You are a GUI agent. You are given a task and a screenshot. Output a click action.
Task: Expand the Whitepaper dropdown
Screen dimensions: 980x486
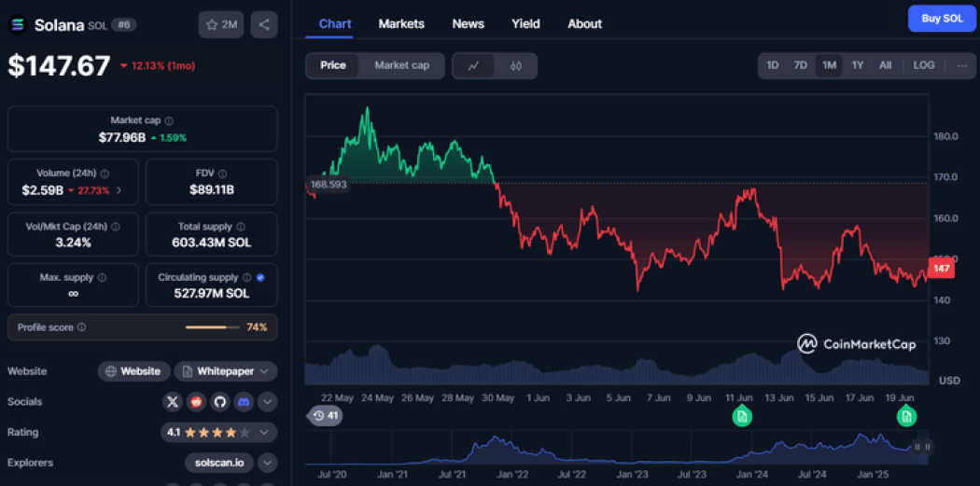(226, 371)
